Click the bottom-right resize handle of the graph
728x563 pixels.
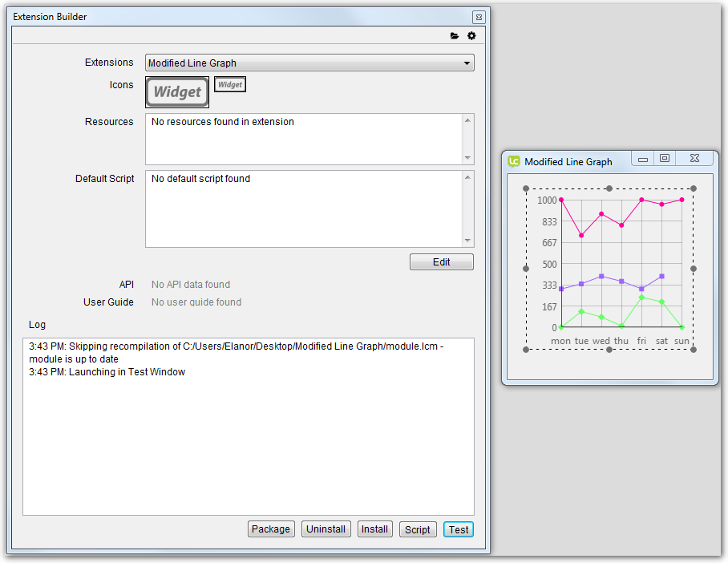pyautogui.click(x=694, y=349)
